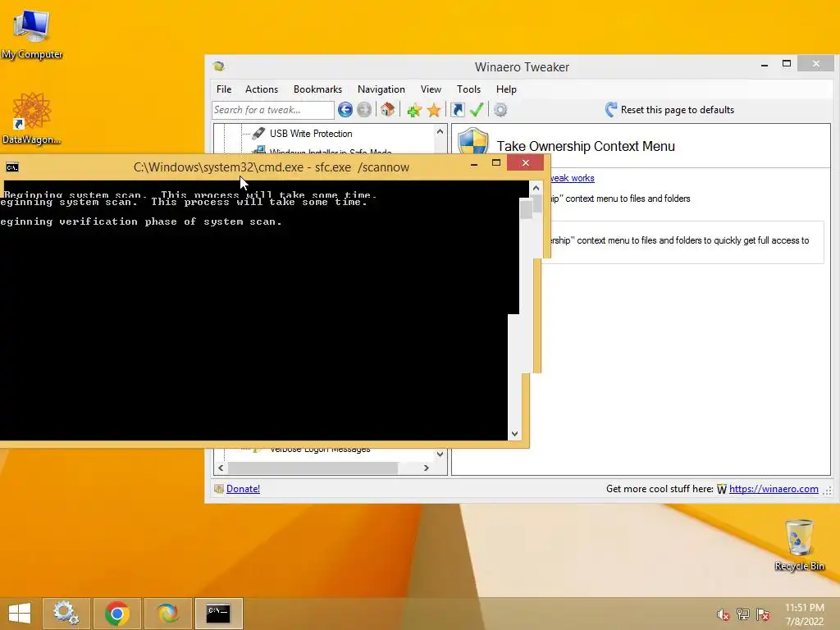Click the network tray icon
This screenshot has width=840, height=630.
743,614
